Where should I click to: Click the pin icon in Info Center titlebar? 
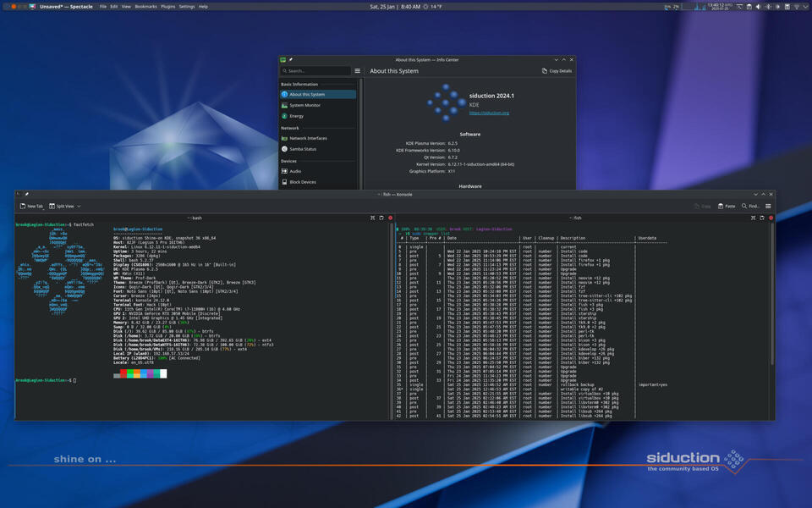point(291,59)
